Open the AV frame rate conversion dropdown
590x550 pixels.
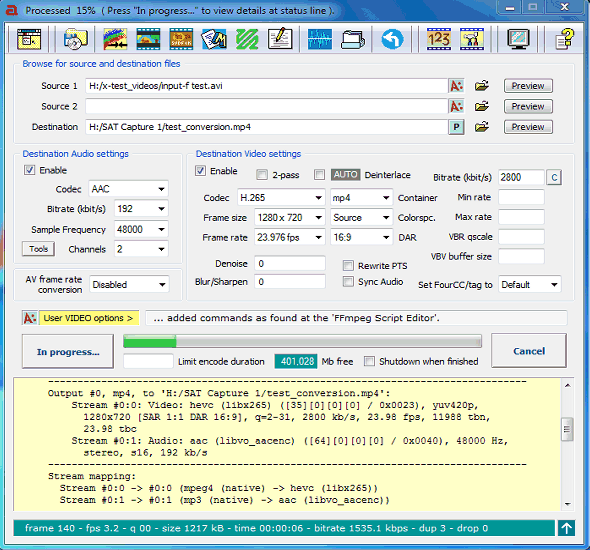(x=129, y=285)
